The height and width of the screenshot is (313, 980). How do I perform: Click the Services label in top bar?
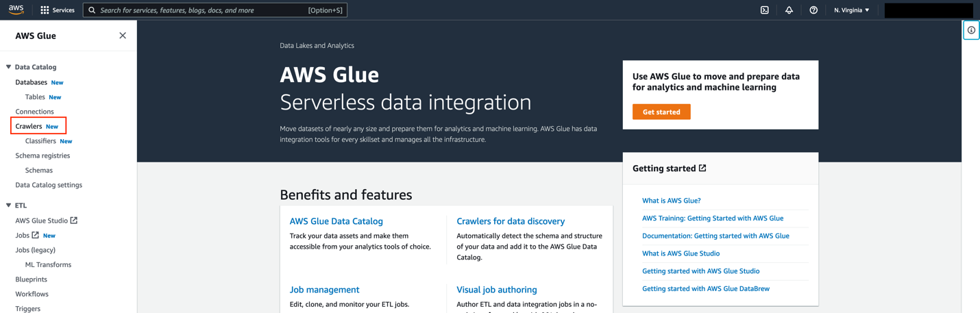[x=64, y=10]
